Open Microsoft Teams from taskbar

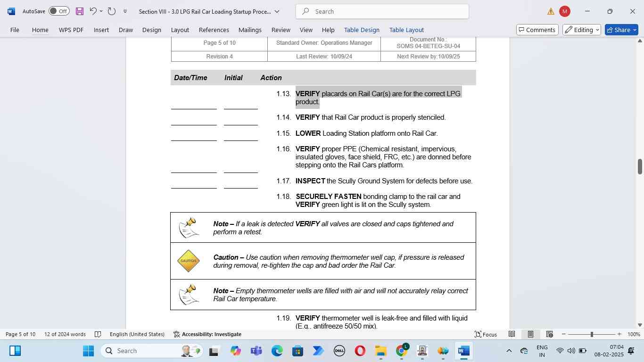[256, 351]
